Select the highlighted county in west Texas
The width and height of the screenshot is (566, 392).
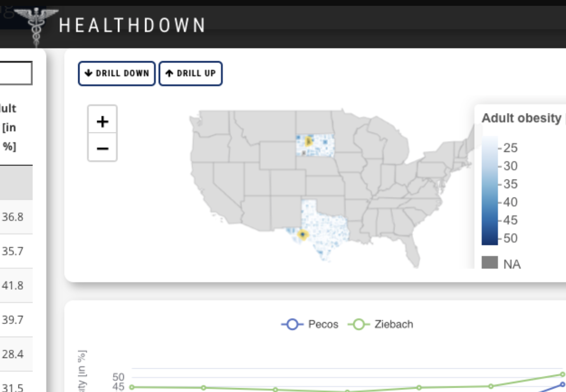click(303, 235)
